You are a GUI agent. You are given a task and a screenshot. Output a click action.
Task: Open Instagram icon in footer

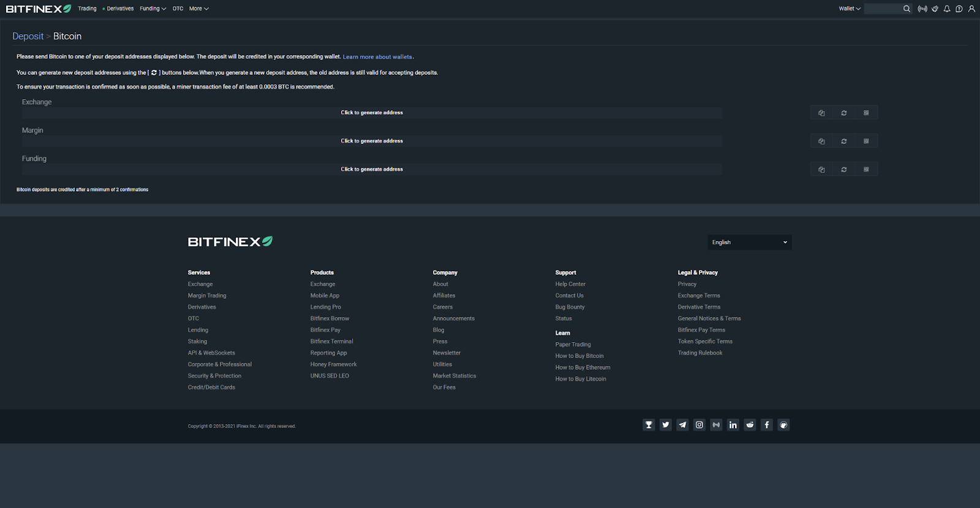pos(699,425)
